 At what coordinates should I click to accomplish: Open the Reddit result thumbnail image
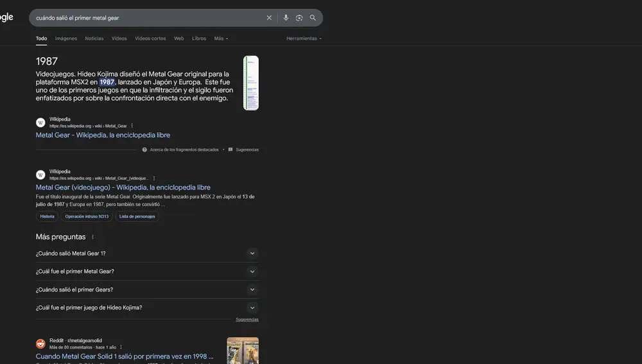243,351
